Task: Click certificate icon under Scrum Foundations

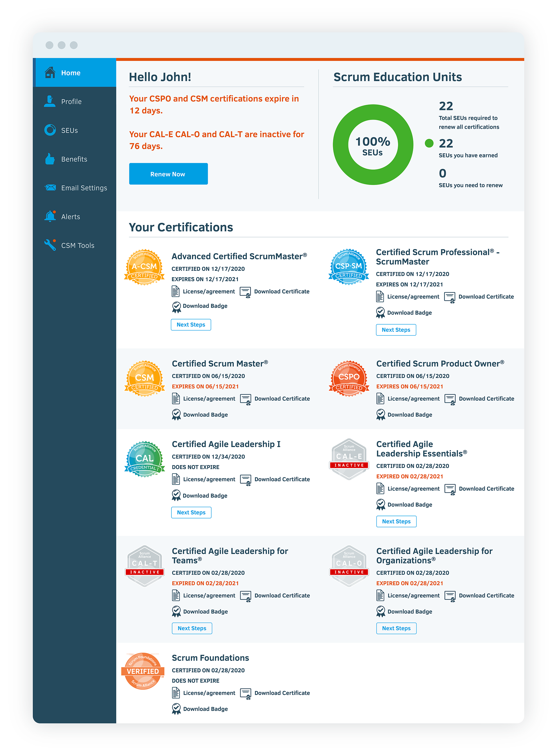Action: (x=246, y=694)
